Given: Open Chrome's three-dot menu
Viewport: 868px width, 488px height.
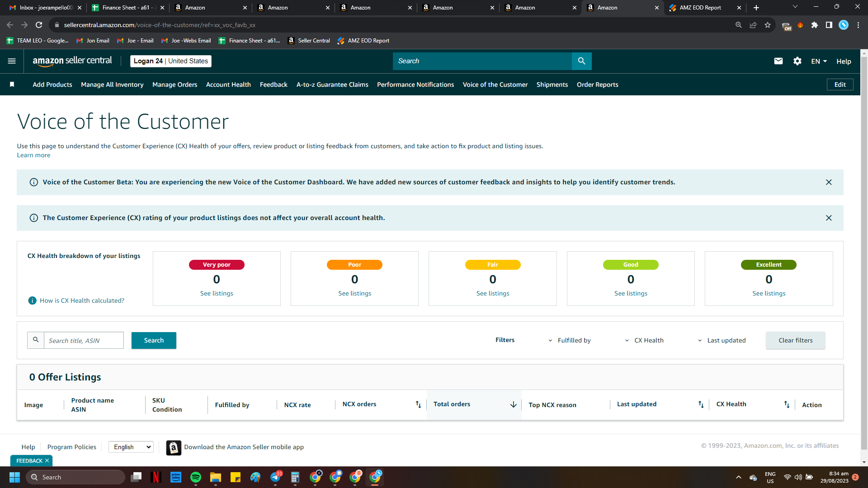Looking at the screenshot, I should (x=858, y=25).
